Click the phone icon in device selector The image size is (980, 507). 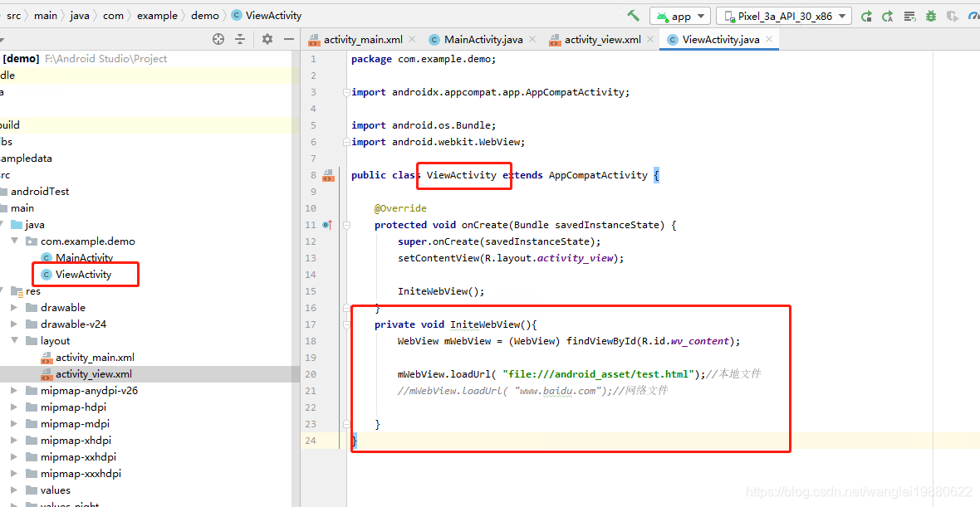[x=728, y=17]
